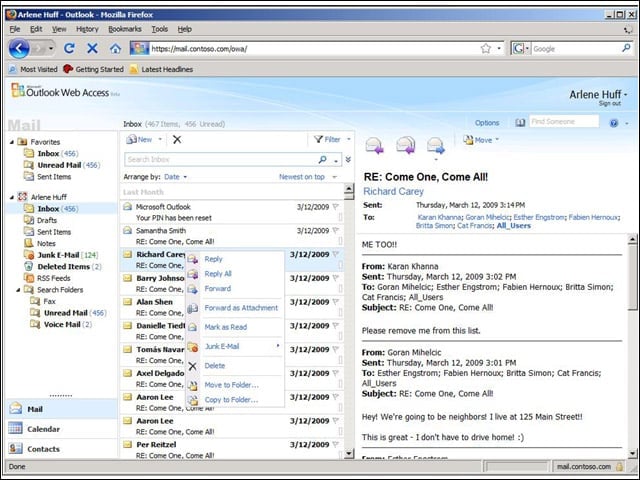Toggle the flag on the Samantha Smith message
Screen dimensions: 640x480
tap(336, 230)
